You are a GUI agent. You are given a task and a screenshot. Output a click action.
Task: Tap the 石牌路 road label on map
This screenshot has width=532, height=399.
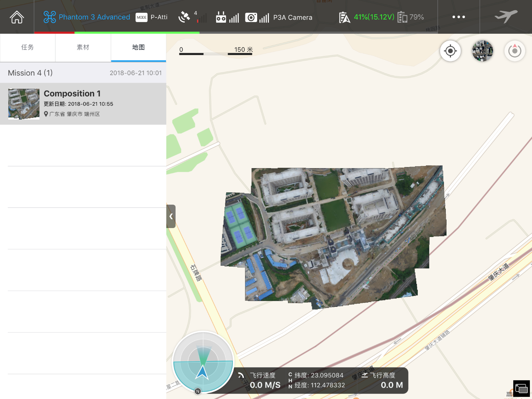point(196,273)
